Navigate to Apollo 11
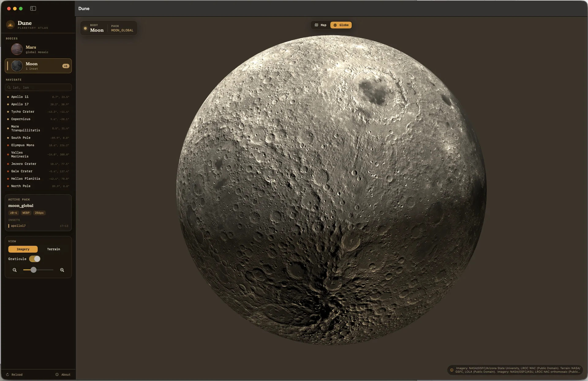This screenshot has height=381, width=588. [x=38, y=97]
